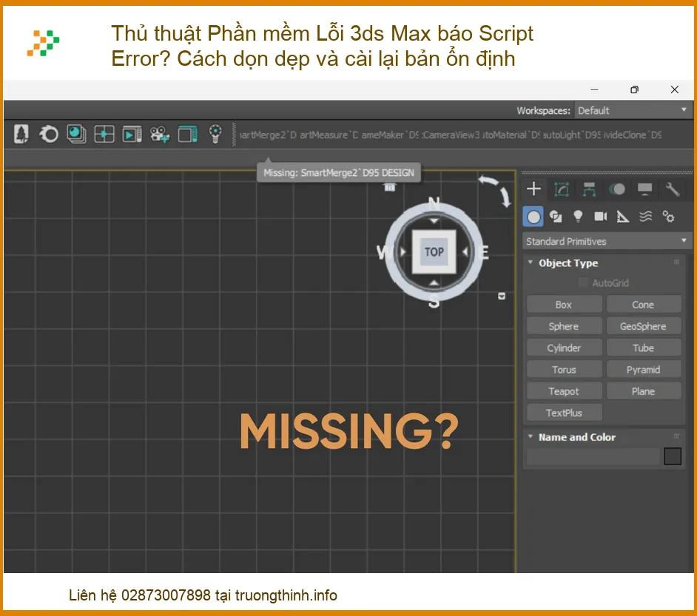The width and height of the screenshot is (697, 616).
Task: Click the teal panel window toolbar icon
Action: tap(188, 134)
